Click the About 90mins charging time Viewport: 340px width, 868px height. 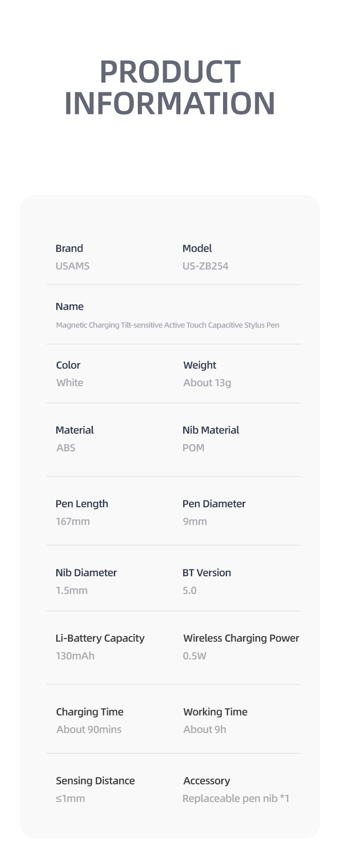(89, 729)
